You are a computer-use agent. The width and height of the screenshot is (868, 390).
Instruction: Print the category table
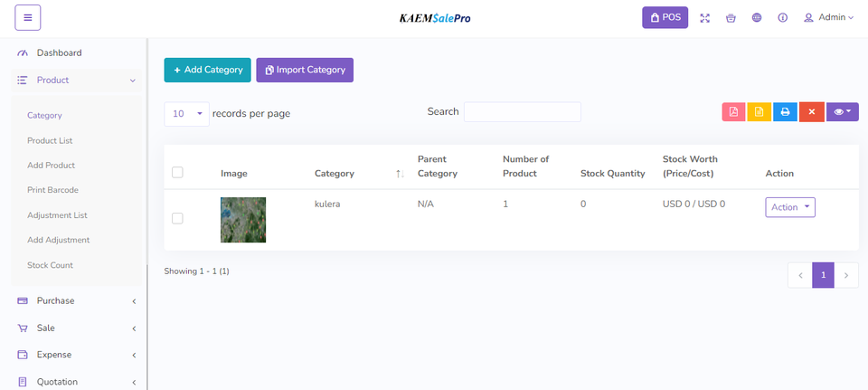point(786,112)
